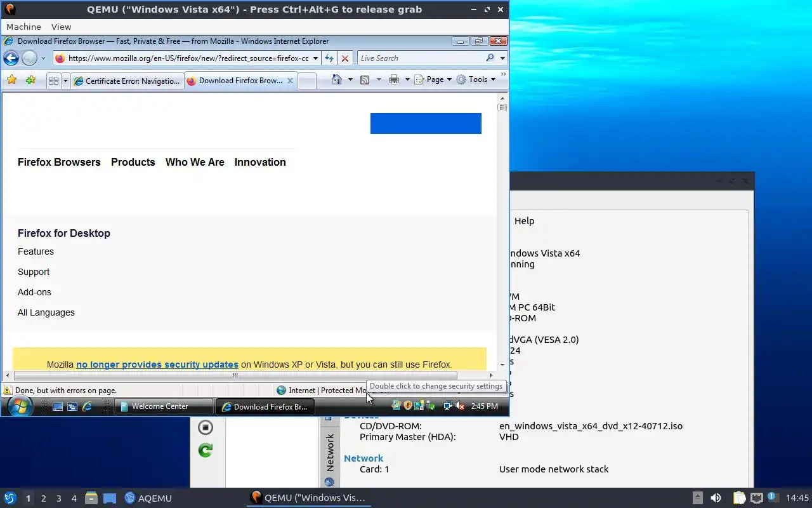Switch to workspace 2 on host panel
This screenshot has height=508, width=812.
[x=43, y=498]
